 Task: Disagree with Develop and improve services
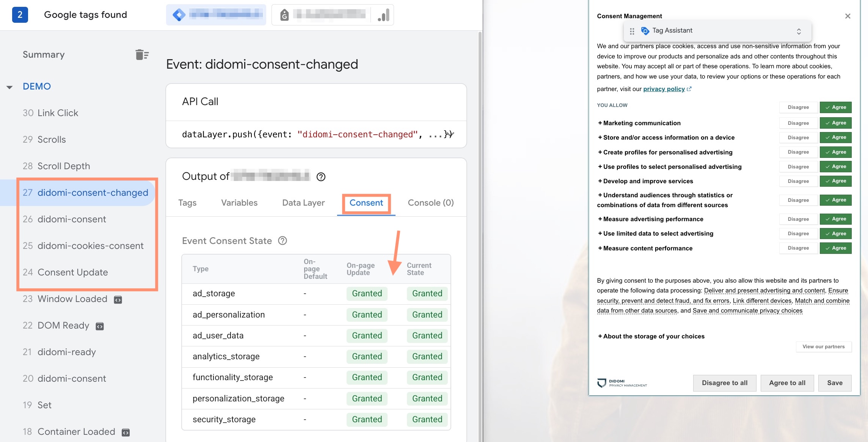tap(798, 181)
